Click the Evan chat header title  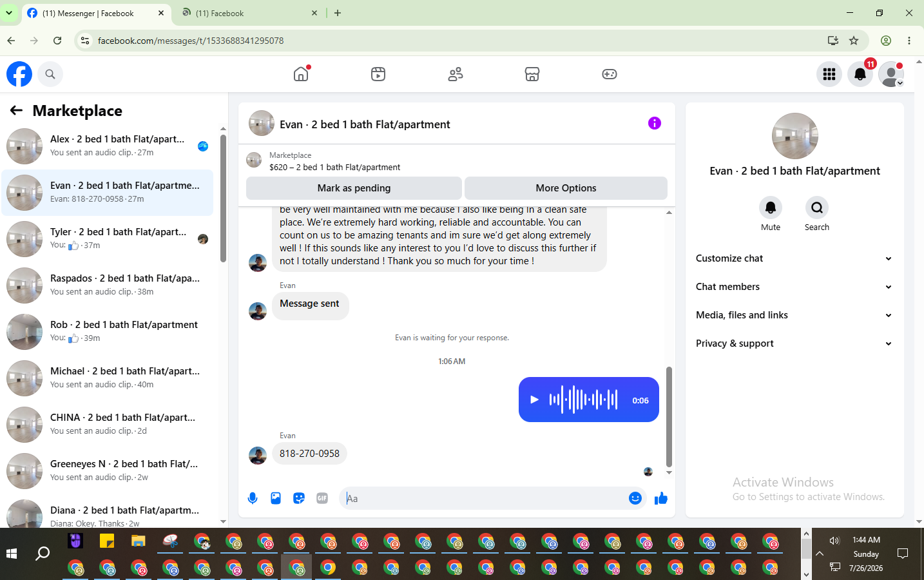[x=365, y=124]
